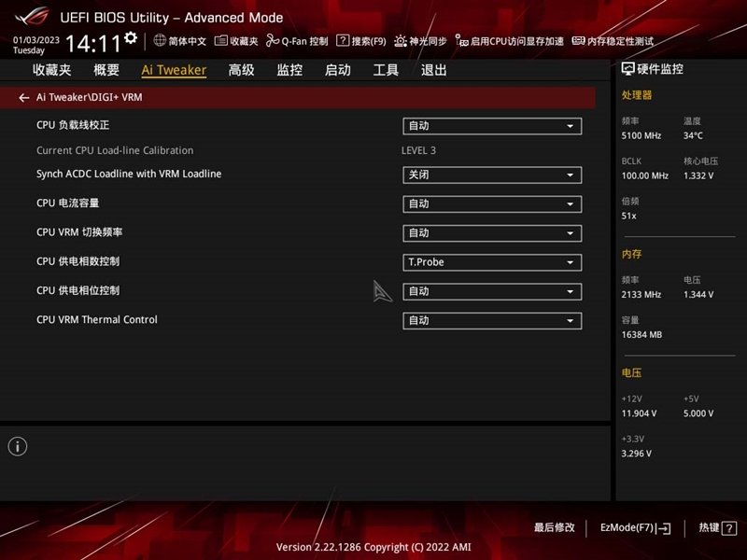Click the 3.296 V +3.3V reading
The width and height of the screenshot is (747, 560).
[x=637, y=454]
